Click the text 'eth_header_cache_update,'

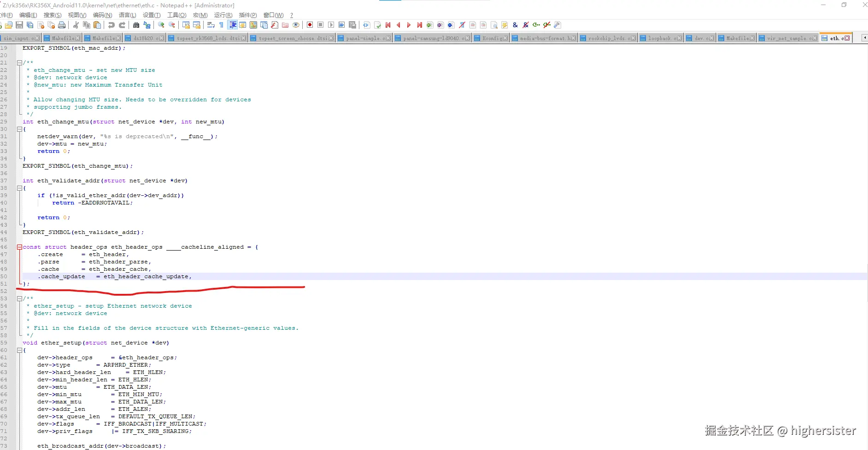pyautogui.click(x=147, y=276)
